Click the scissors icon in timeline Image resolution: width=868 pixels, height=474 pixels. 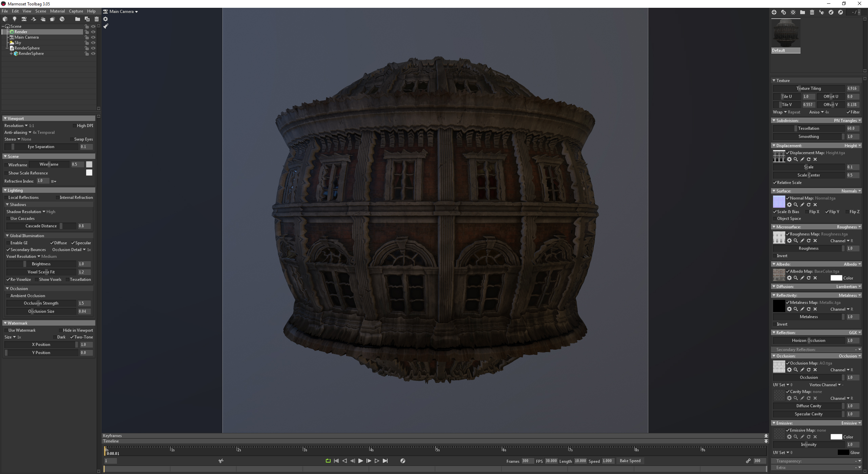pos(221,461)
